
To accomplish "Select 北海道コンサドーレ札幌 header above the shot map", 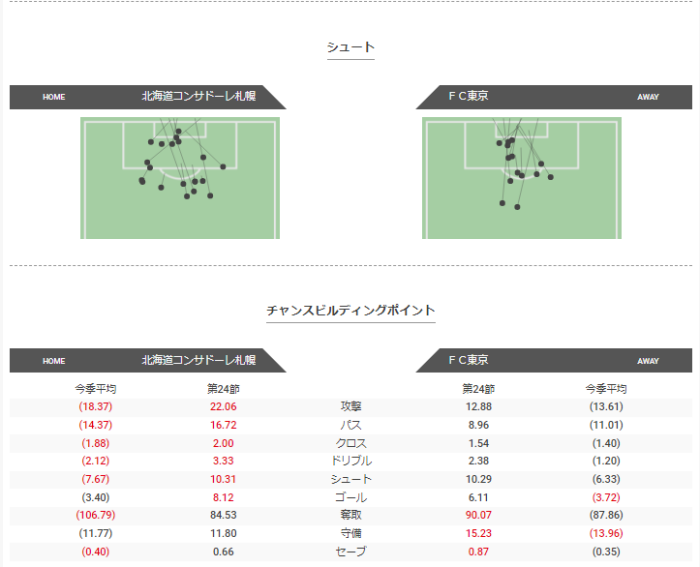I will click(x=198, y=97).
